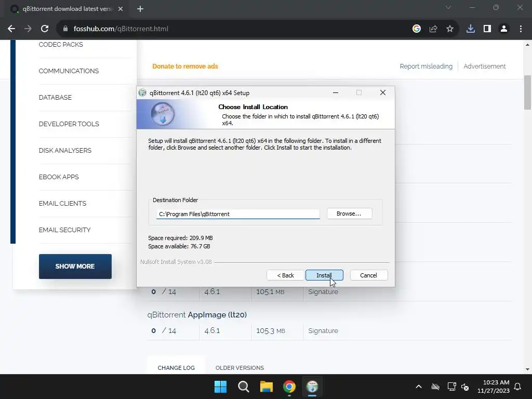Click the address bar URL
This screenshot has width=532, height=399.
pyautogui.click(x=121, y=29)
